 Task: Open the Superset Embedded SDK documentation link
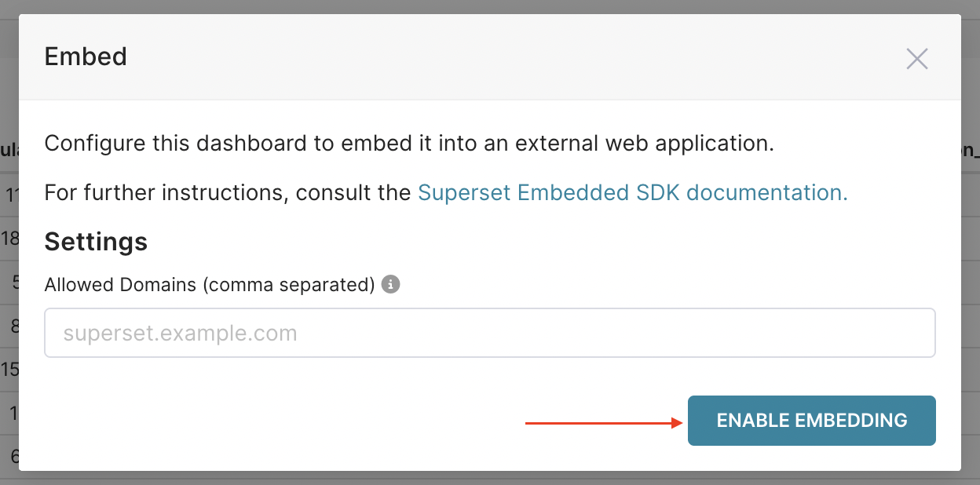632,192
